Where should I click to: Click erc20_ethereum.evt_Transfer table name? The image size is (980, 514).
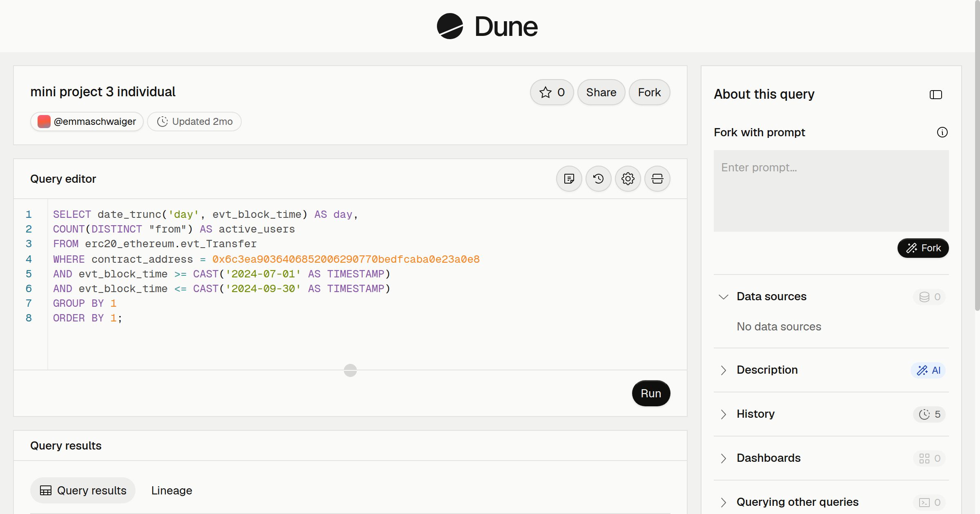171,244
